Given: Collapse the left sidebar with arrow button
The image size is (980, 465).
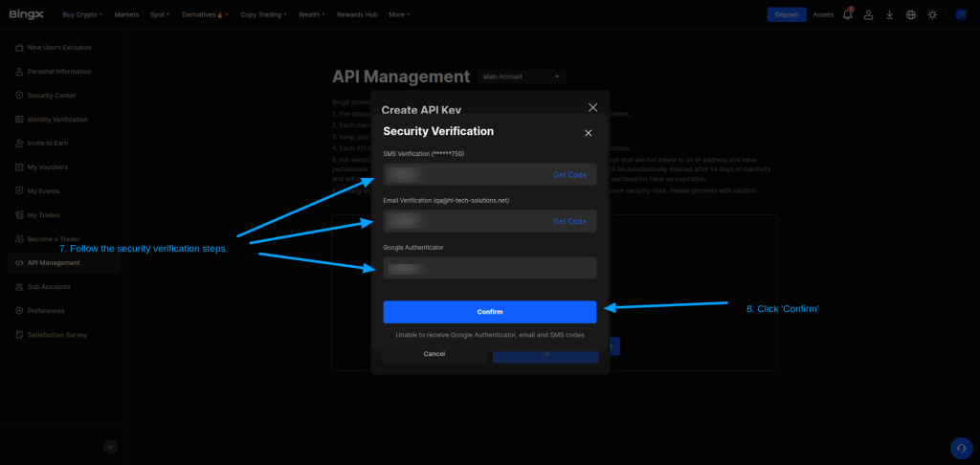Looking at the screenshot, I should coord(110,446).
